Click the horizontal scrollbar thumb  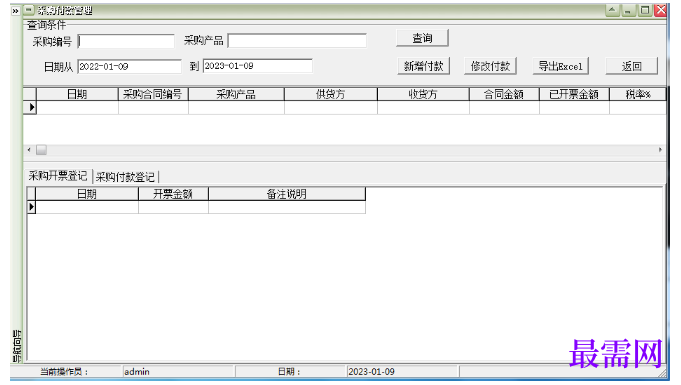point(41,150)
